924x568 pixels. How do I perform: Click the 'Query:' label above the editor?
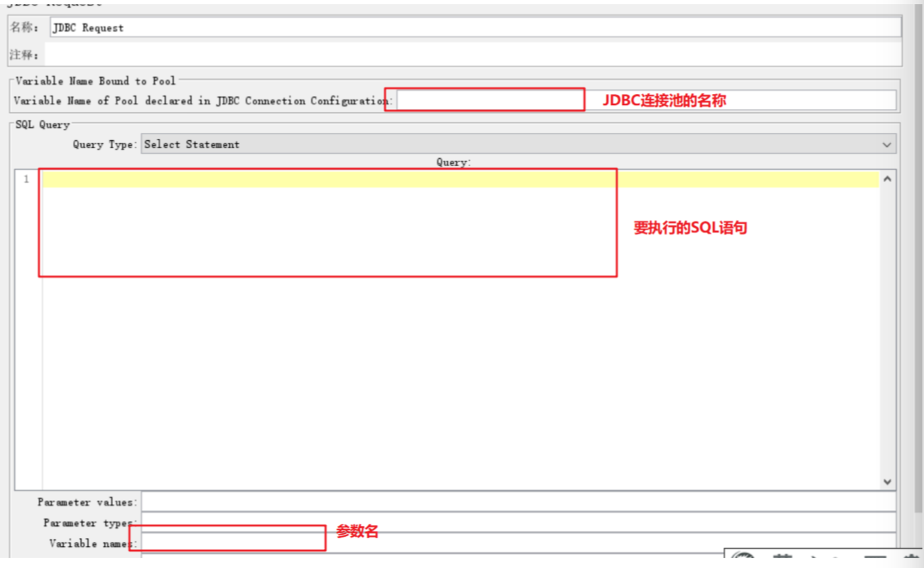454,162
